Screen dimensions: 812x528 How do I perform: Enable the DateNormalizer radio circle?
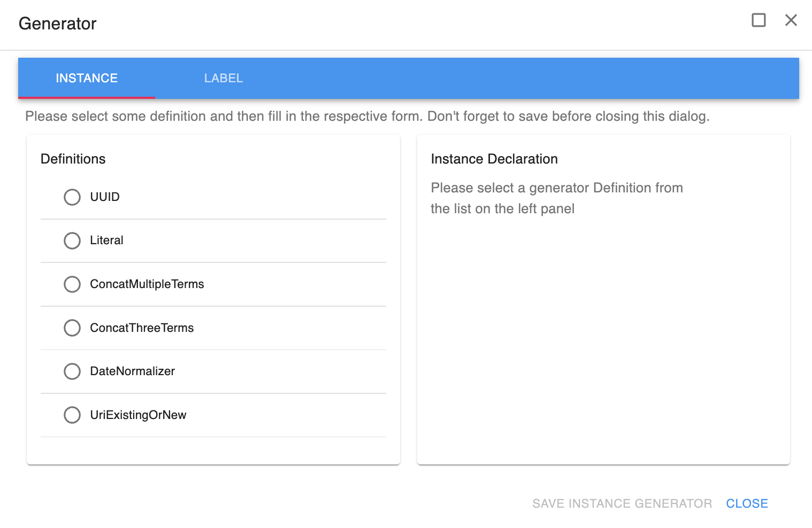tap(72, 371)
